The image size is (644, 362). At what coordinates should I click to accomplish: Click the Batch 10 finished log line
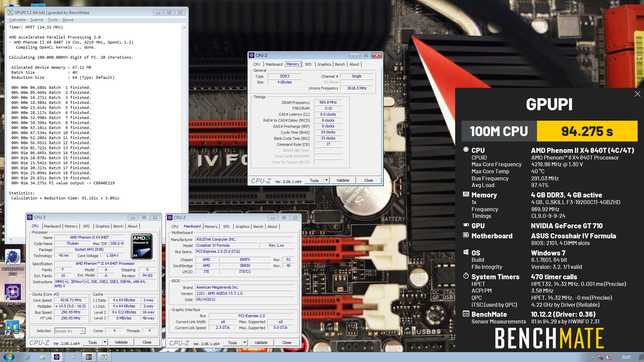point(51,133)
